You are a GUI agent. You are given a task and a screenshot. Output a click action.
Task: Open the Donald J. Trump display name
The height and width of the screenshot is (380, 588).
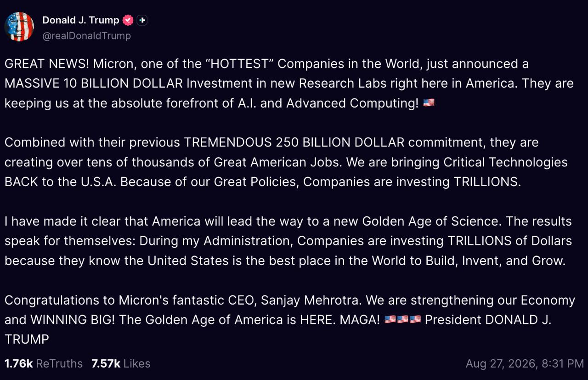[x=81, y=20]
